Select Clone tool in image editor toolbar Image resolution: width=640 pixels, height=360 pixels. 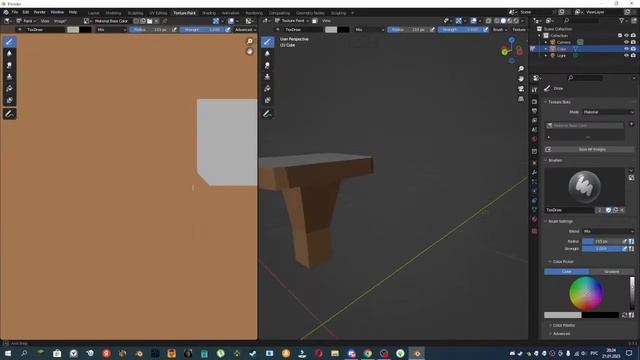click(x=9, y=77)
